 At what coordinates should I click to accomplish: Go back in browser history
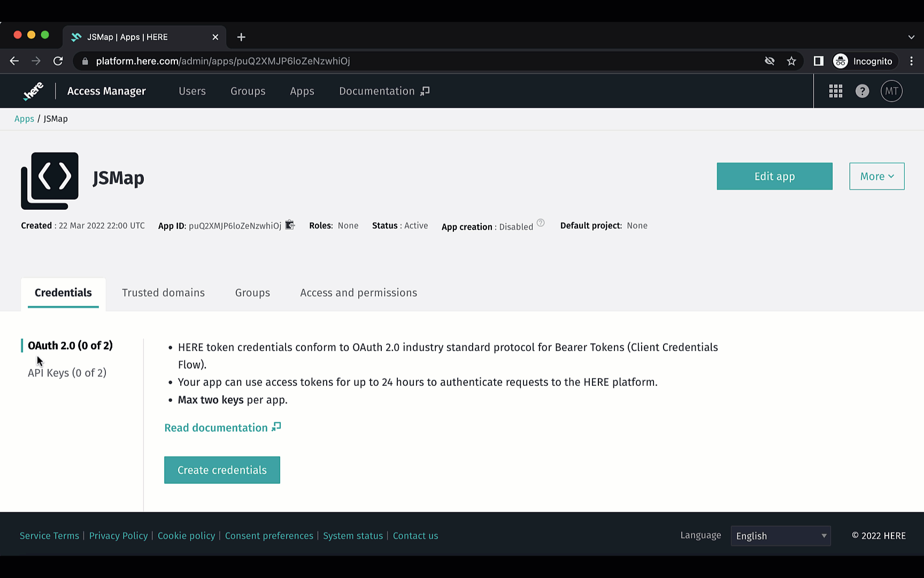click(14, 61)
